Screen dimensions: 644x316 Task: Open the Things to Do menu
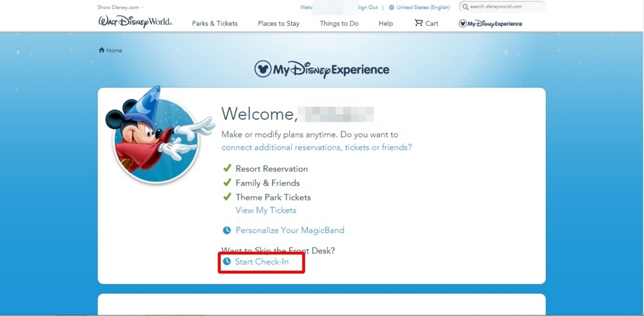339,24
